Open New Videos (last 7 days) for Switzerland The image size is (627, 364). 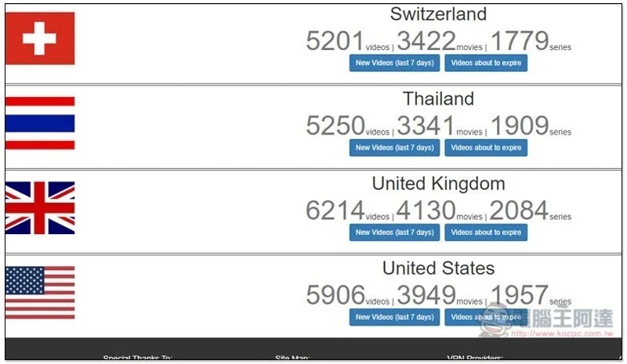click(394, 63)
